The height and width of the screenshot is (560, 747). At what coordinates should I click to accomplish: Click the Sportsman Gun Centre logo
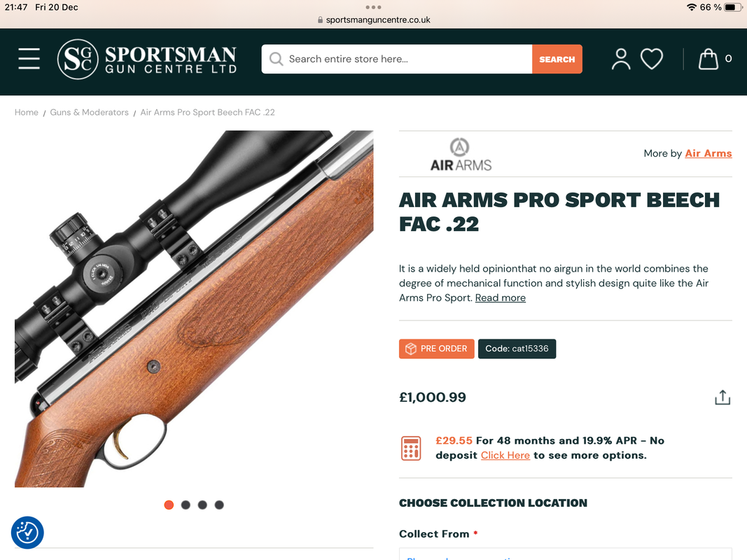tap(147, 59)
